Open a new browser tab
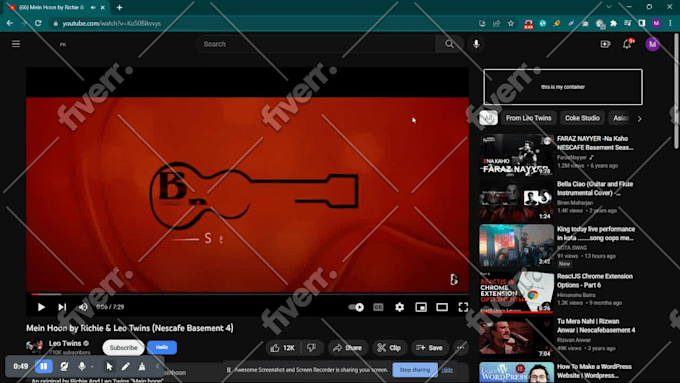Image resolution: width=680 pixels, height=383 pixels. pyautogui.click(x=119, y=7)
